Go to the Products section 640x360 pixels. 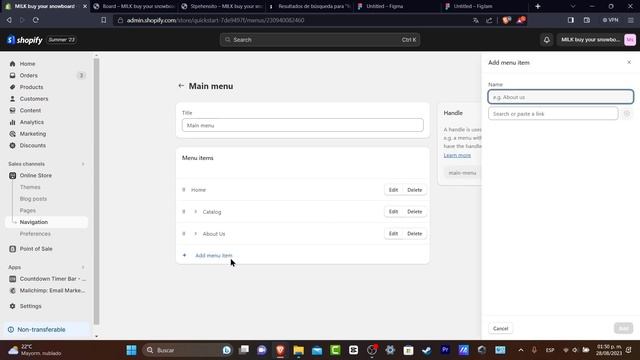31,87
